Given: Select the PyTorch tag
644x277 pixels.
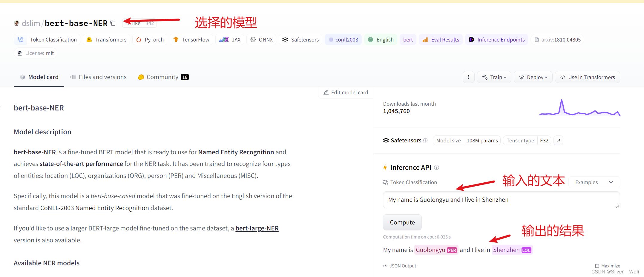Looking at the screenshot, I should tap(150, 40).
